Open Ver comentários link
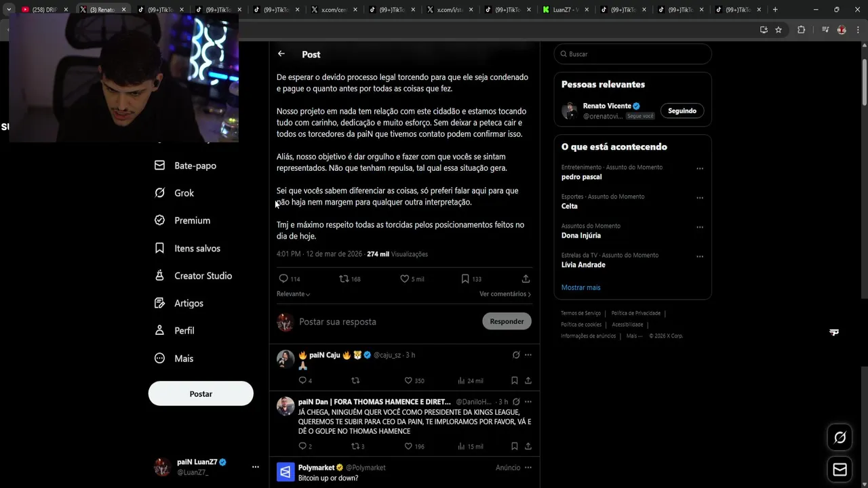868x488 pixels. [x=505, y=294]
